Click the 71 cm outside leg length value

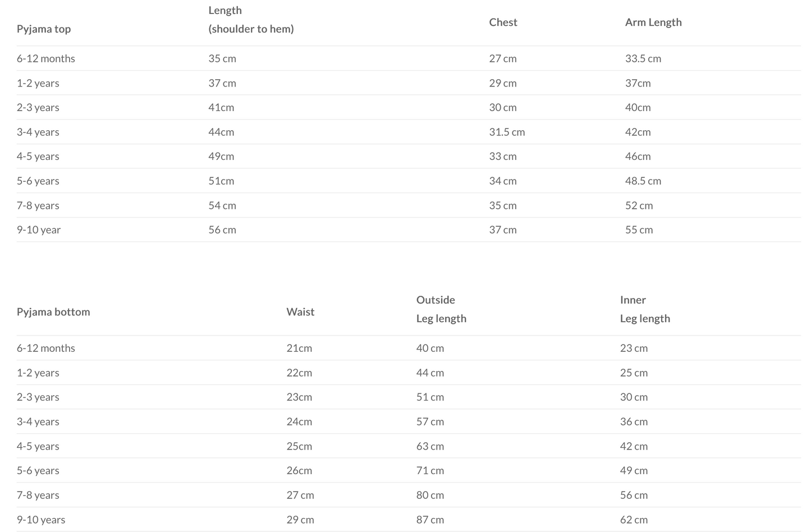pos(430,471)
